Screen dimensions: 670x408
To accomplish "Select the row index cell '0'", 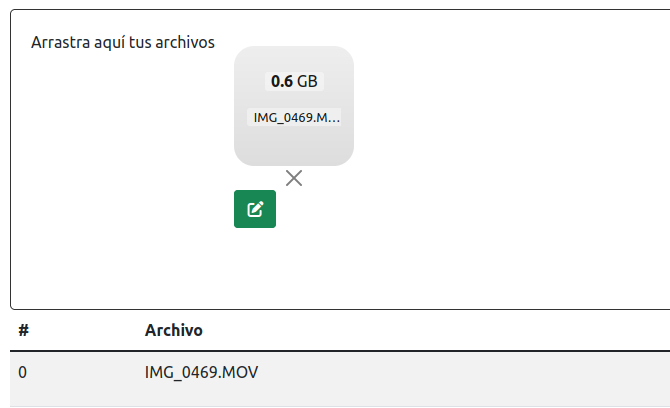I will (x=23, y=373).
